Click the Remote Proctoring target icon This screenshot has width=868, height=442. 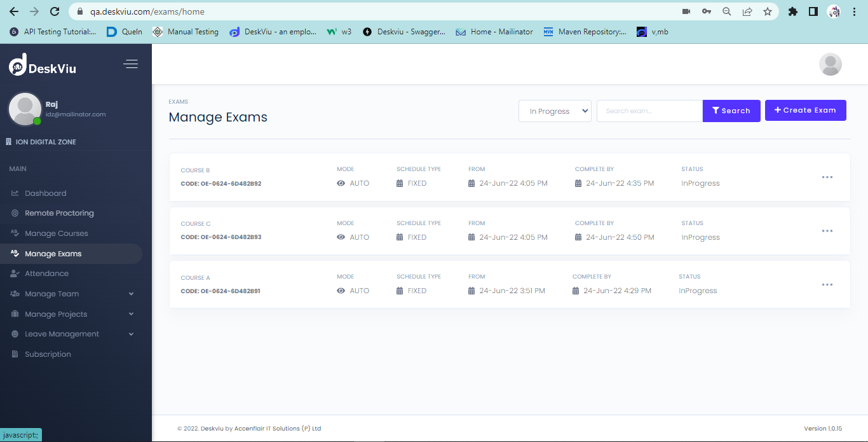pos(15,213)
